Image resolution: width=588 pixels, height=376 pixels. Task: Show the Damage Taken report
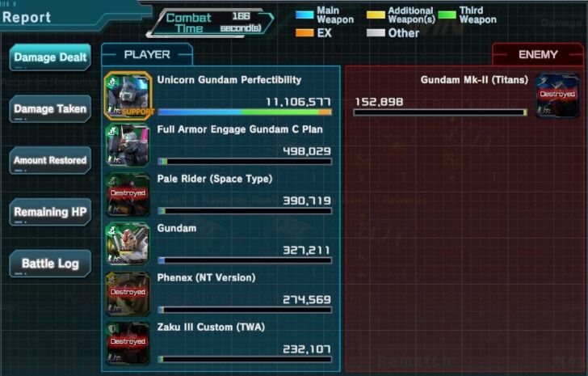click(50, 109)
